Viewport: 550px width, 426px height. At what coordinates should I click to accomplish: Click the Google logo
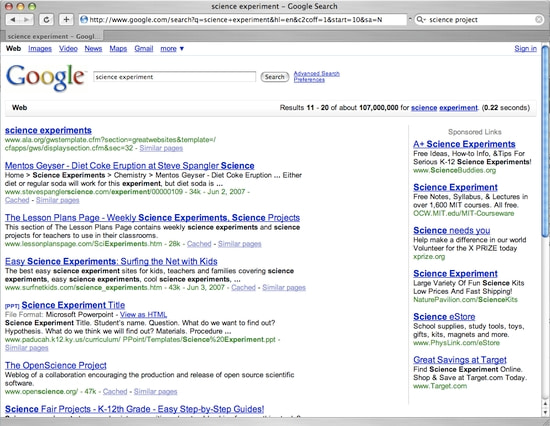click(x=46, y=78)
